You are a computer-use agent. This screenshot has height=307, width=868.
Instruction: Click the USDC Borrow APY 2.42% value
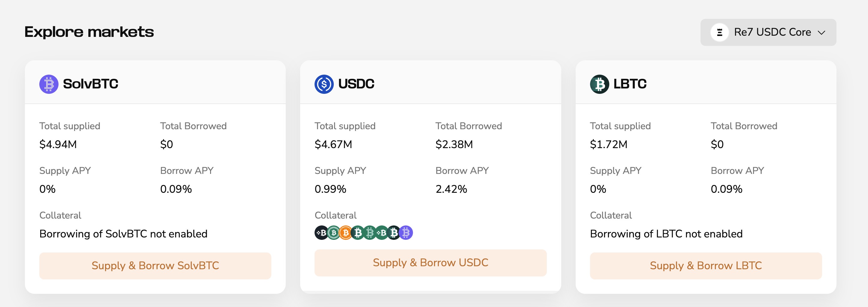pyautogui.click(x=451, y=189)
